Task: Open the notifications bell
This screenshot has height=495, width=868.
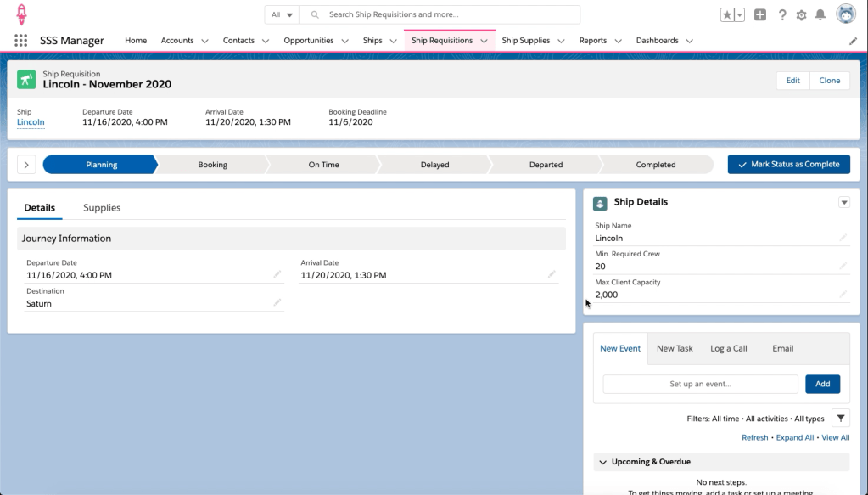Action: [x=820, y=14]
